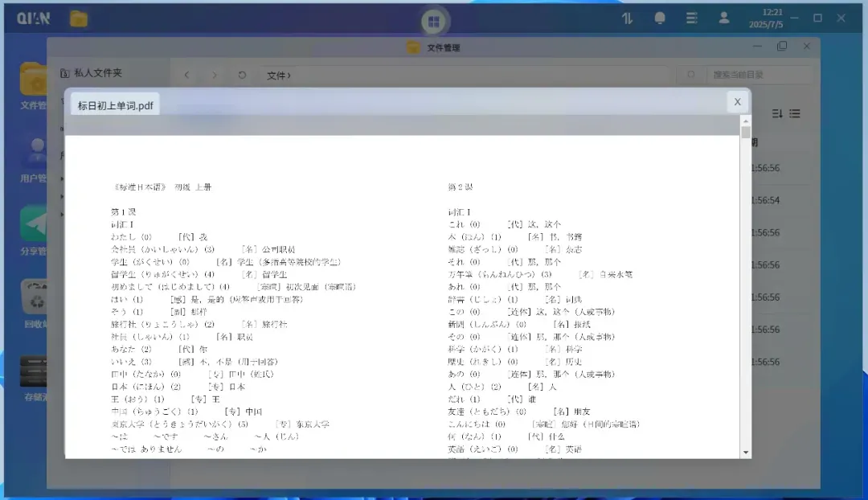
Task: Open the folder icon in top bar
Action: tap(79, 18)
